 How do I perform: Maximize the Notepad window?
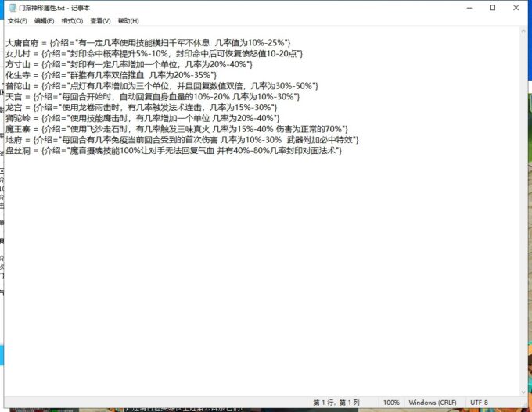pyautogui.click(x=493, y=7)
